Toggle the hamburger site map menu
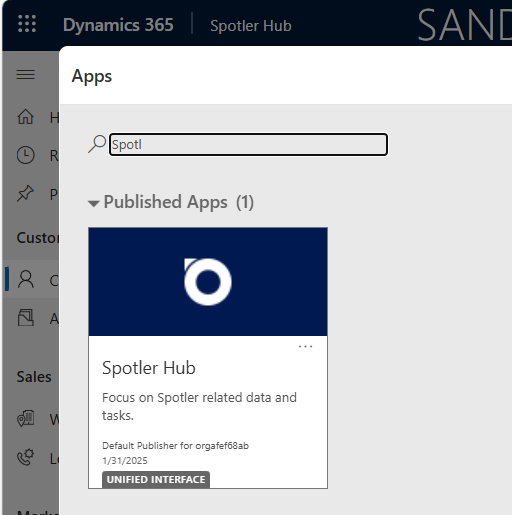Screen dimensions: 512x515 (26, 74)
